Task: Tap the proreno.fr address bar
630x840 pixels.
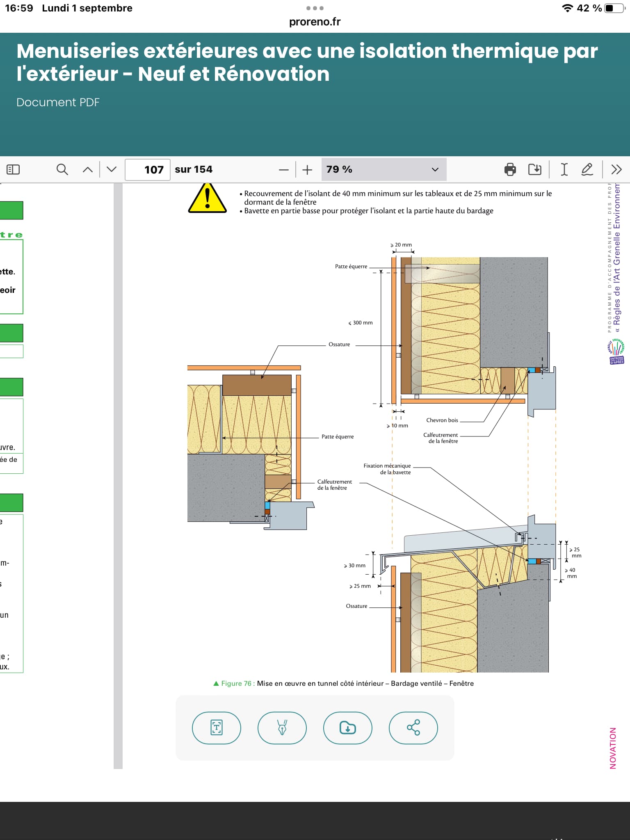Action: click(315, 22)
